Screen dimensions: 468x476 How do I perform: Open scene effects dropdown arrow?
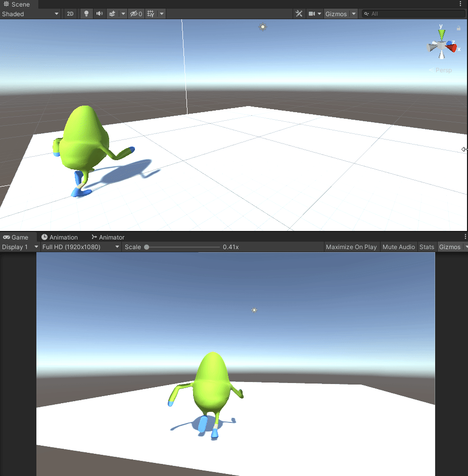pyautogui.click(x=123, y=14)
